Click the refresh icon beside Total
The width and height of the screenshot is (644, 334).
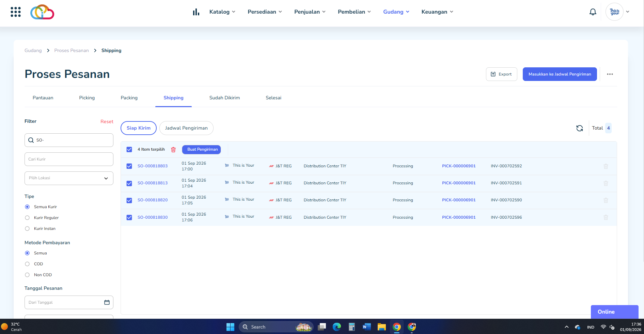tap(580, 128)
